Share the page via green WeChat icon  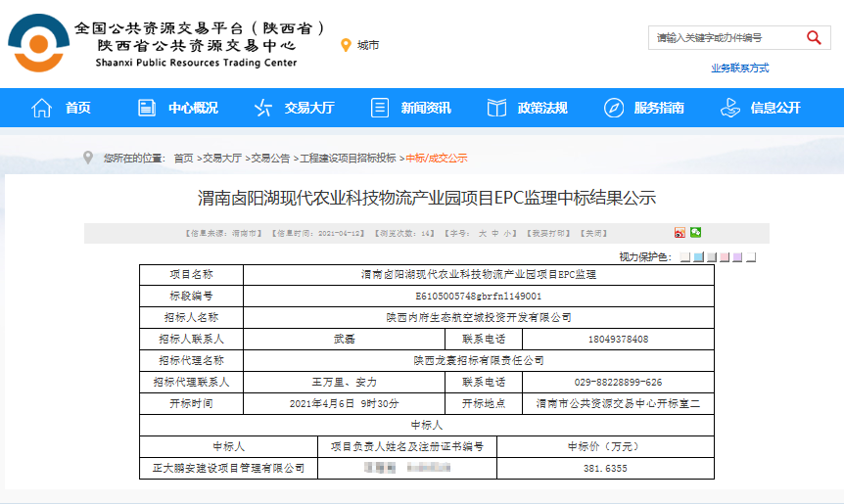[695, 233]
